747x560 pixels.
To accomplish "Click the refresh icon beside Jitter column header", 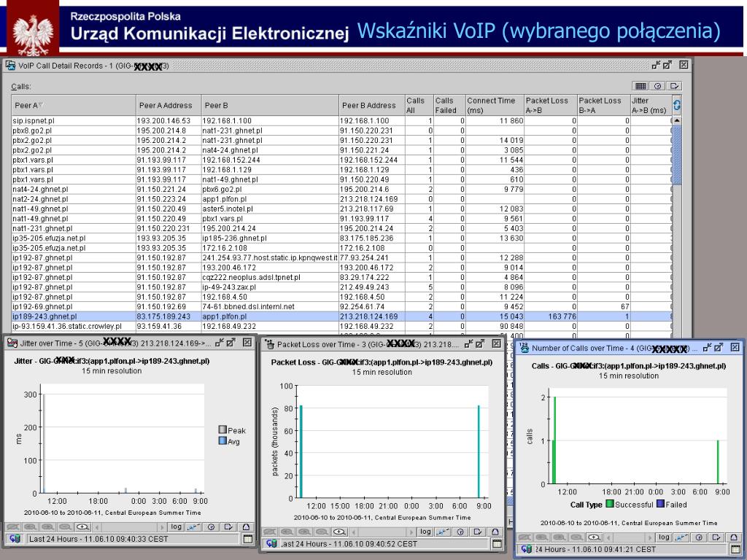I will (676, 105).
